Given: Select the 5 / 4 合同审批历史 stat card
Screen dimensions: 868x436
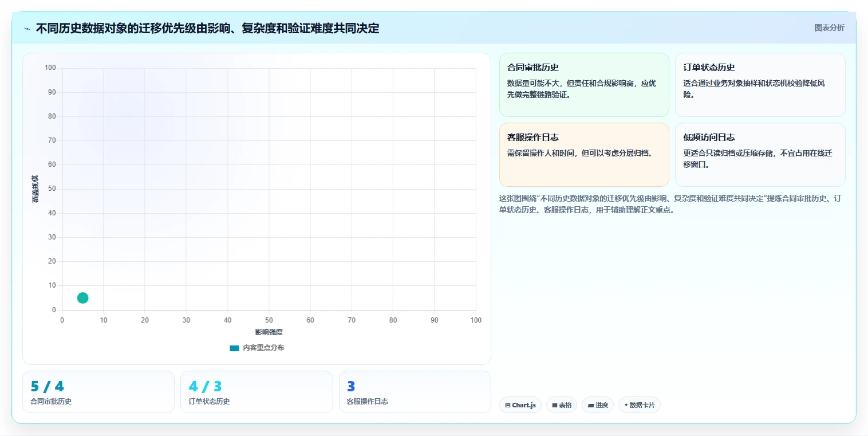Looking at the screenshot, I should click(98, 392).
